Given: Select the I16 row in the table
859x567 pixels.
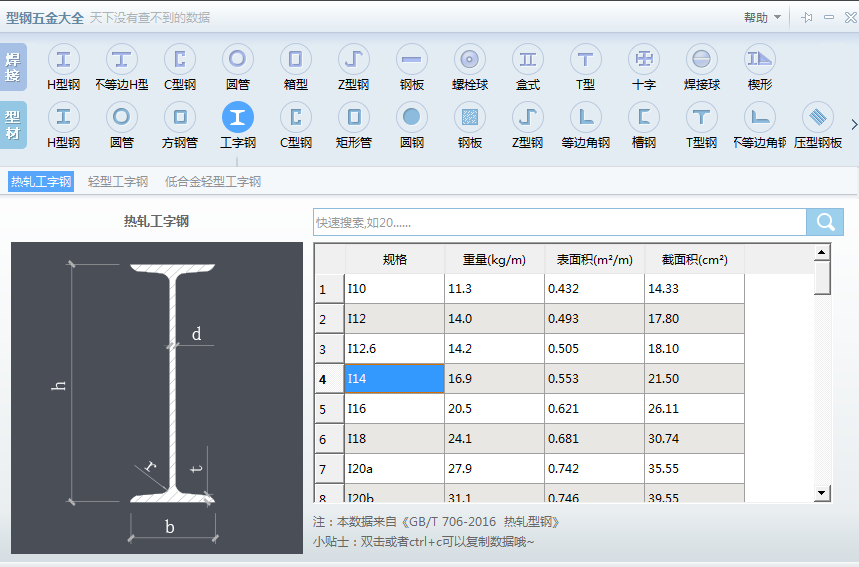Looking at the screenshot, I should 394,409.
